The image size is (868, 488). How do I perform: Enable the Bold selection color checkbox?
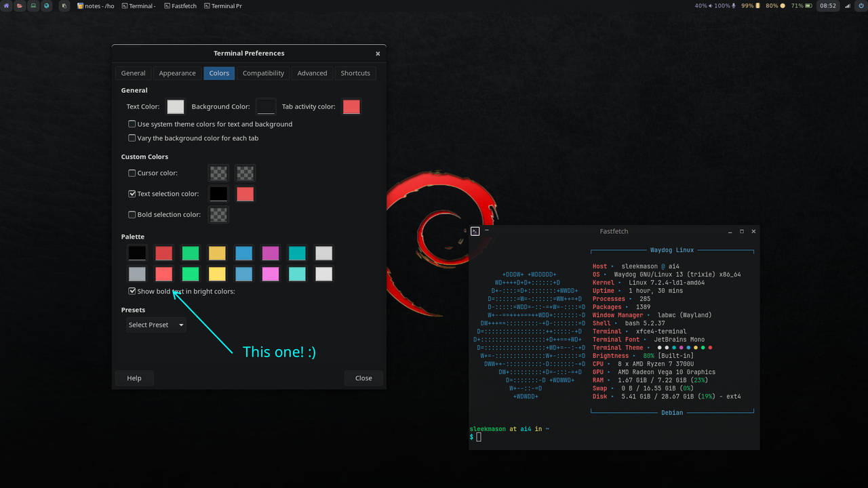pyautogui.click(x=132, y=214)
